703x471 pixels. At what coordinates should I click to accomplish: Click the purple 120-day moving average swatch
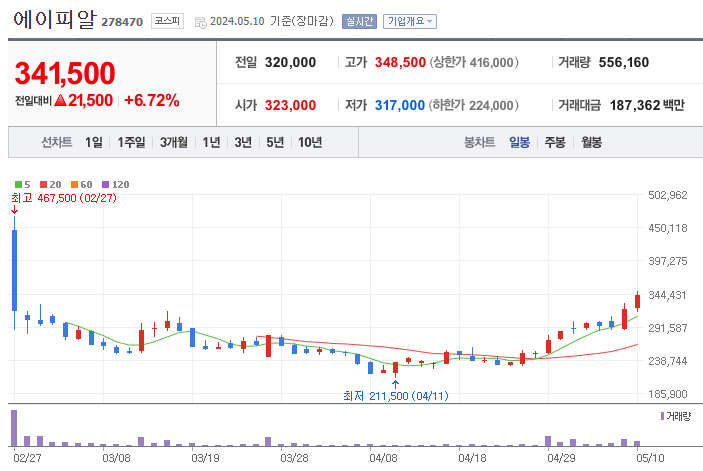pyautogui.click(x=105, y=184)
